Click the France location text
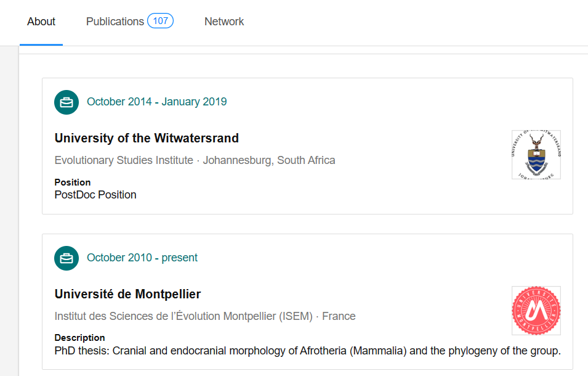Viewport: 588px width, 376px height. tap(339, 316)
